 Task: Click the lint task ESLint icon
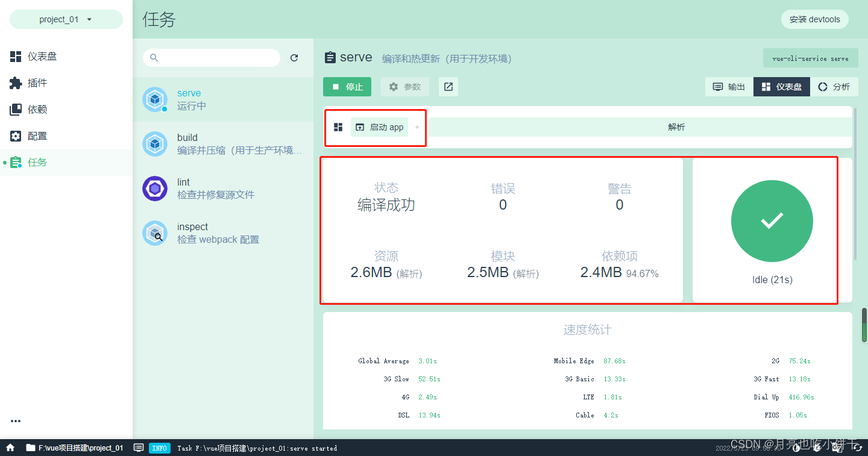coord(155,189)
